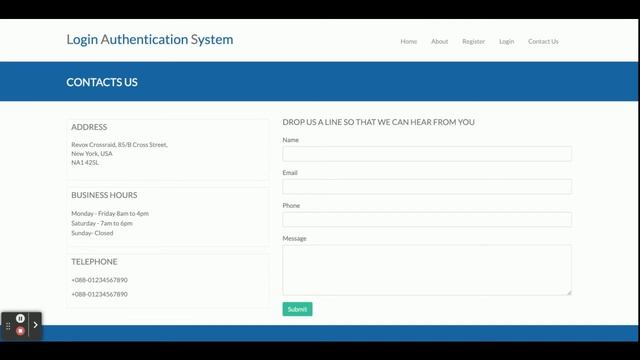640x360 pixels.
Task: Click inside the Message text area
Action: click(427, 270)
